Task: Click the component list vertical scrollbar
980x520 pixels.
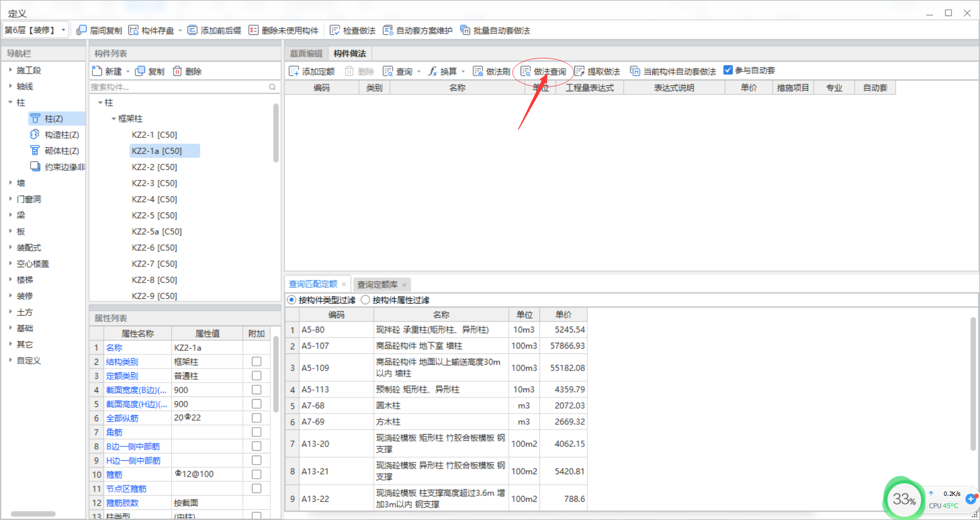Action: click(x=276, y=133)
